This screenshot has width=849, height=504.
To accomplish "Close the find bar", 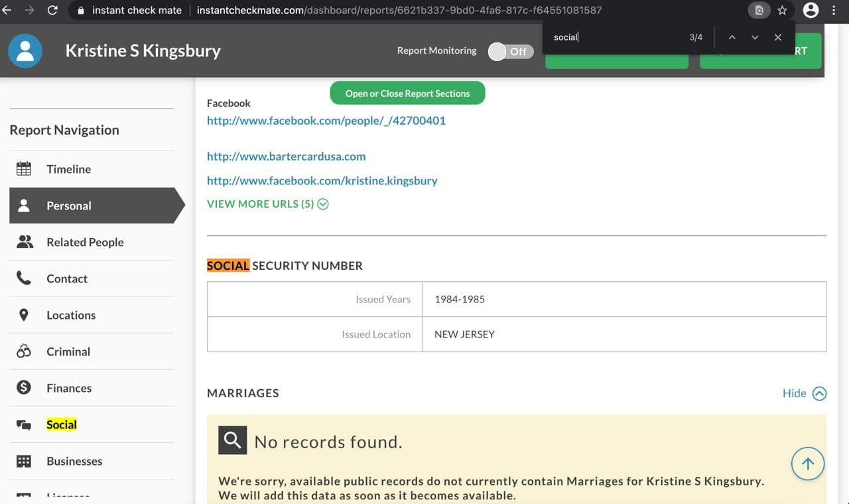I will [x=778, y=37].
